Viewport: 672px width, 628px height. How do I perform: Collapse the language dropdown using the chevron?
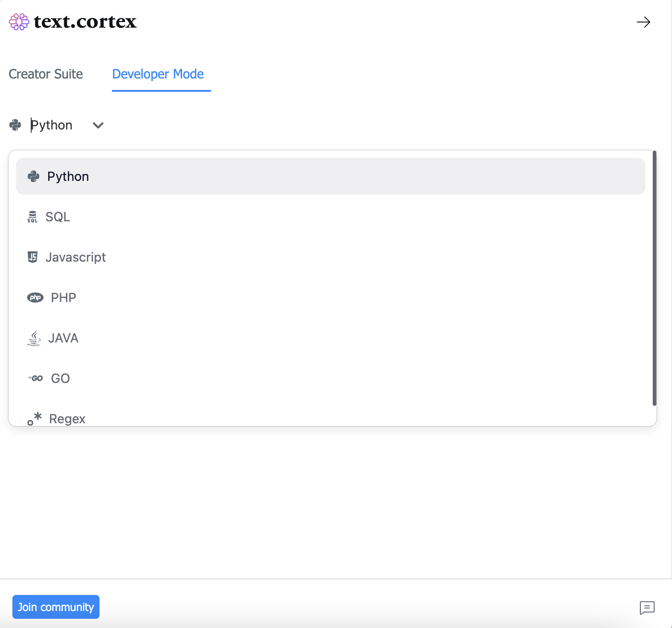pyautogui.click(x=97, y=125)
